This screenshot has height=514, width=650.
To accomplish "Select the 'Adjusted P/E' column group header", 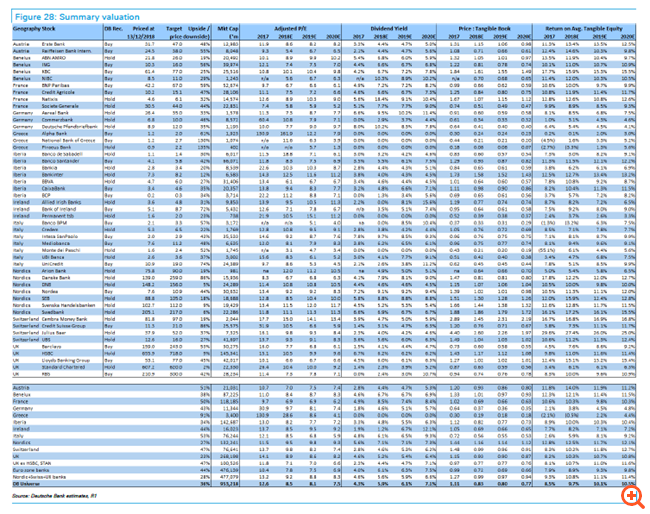I will (291, 29).
